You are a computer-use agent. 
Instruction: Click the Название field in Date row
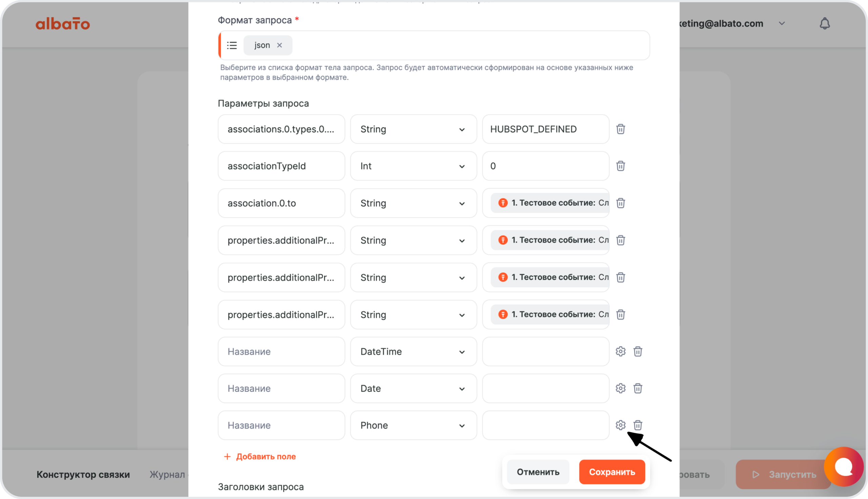click(281, 388)
